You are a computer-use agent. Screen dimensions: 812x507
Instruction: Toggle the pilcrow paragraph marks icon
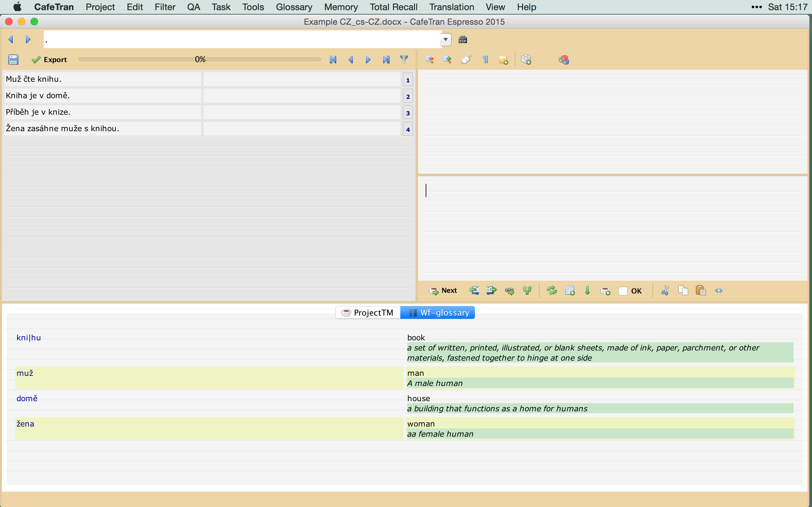(485, 60)
